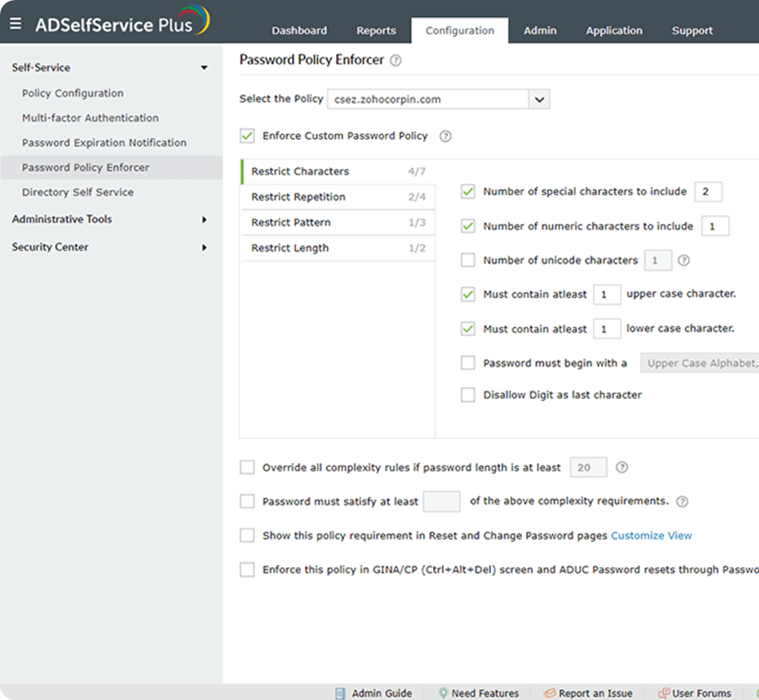Image resolution: width=759 pixels, height=700 pixels.
Task: Click the Administrative Tools heading
Action: [x=62, y=219]
